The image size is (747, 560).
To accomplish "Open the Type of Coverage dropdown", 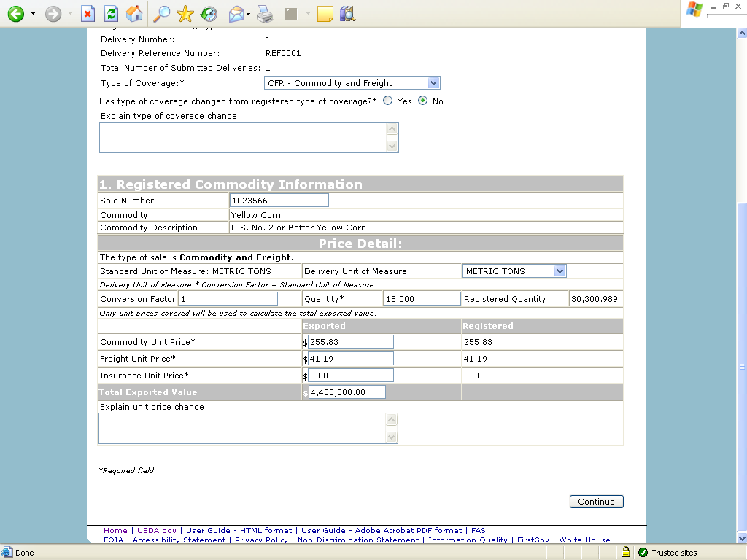I will 433,83.
